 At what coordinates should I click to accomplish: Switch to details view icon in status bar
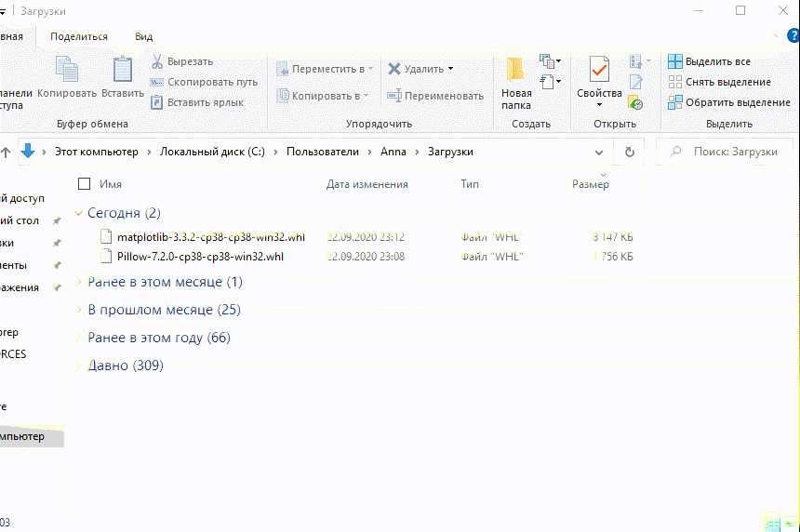(771, 523)
